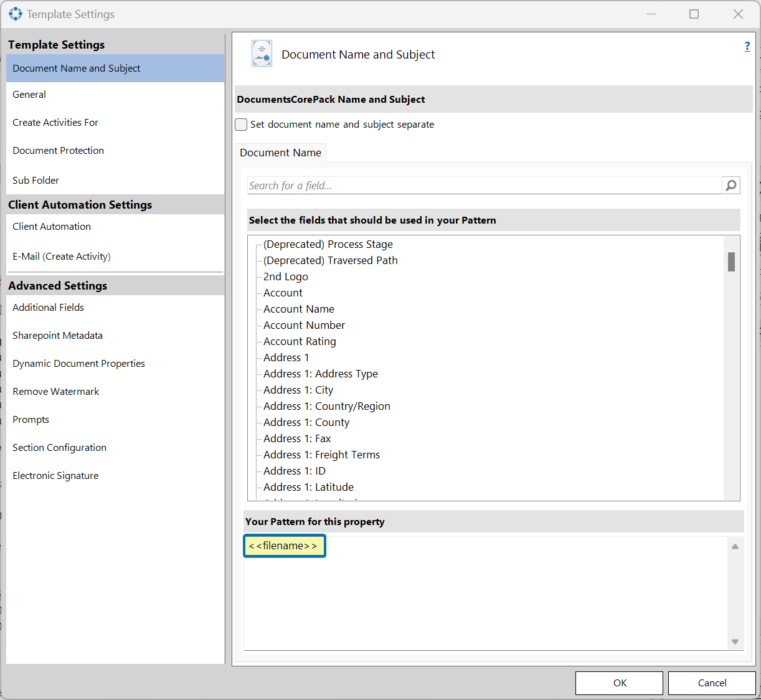Click the pattern box scroll down arrow
The width and height of the screenshot is (761, 700).
735,642
